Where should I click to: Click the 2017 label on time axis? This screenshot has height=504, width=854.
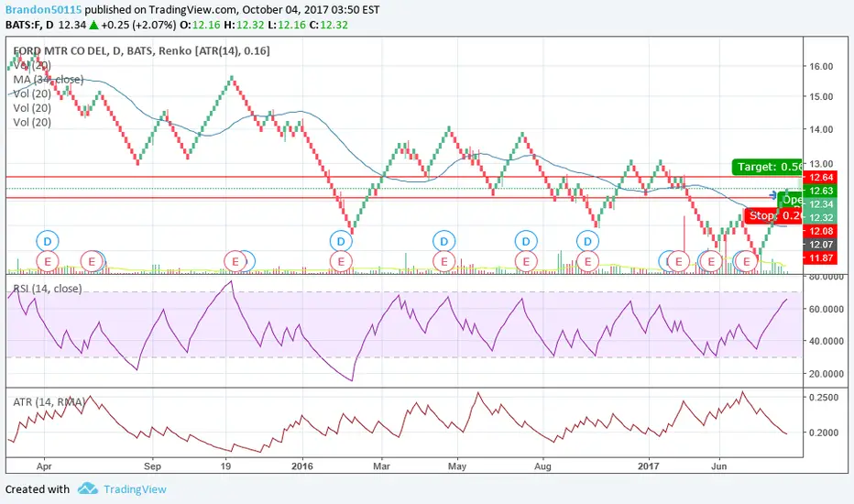[648, 466]
